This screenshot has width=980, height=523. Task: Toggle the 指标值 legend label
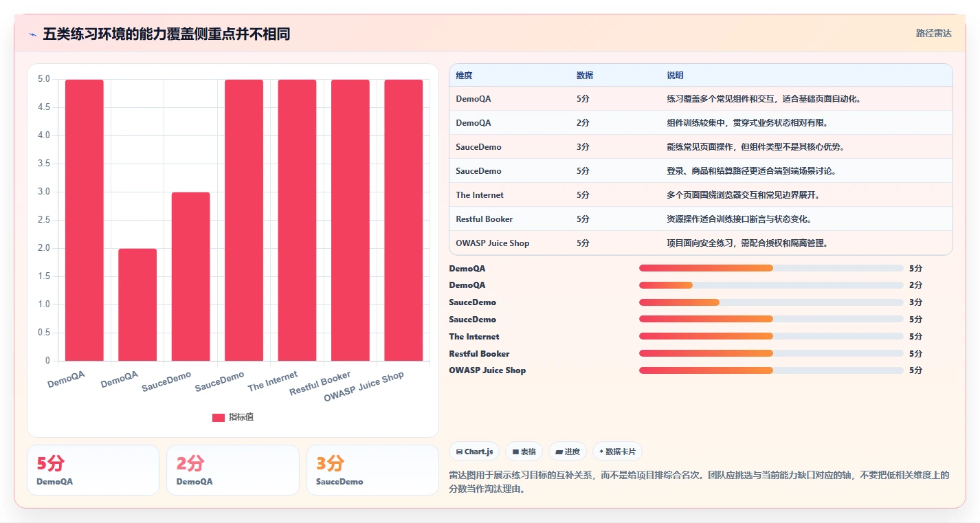pyautogui.click(x=241, y=417)
